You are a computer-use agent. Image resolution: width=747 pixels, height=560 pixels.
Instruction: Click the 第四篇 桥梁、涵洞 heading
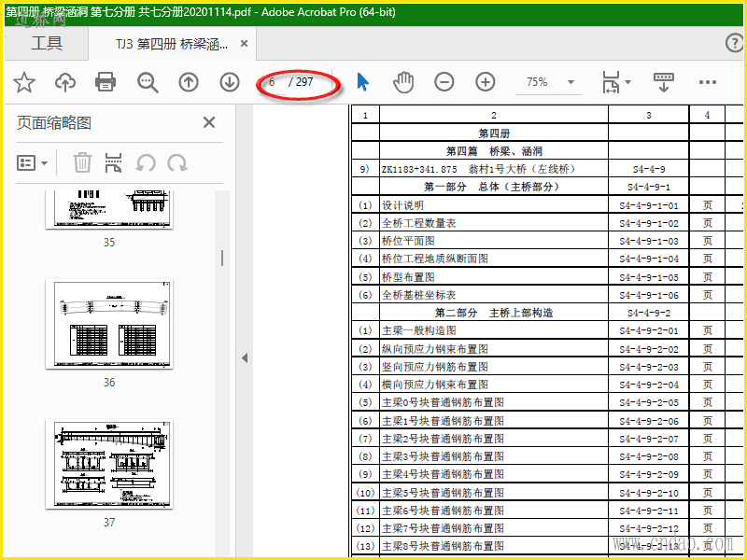[494, 151]
